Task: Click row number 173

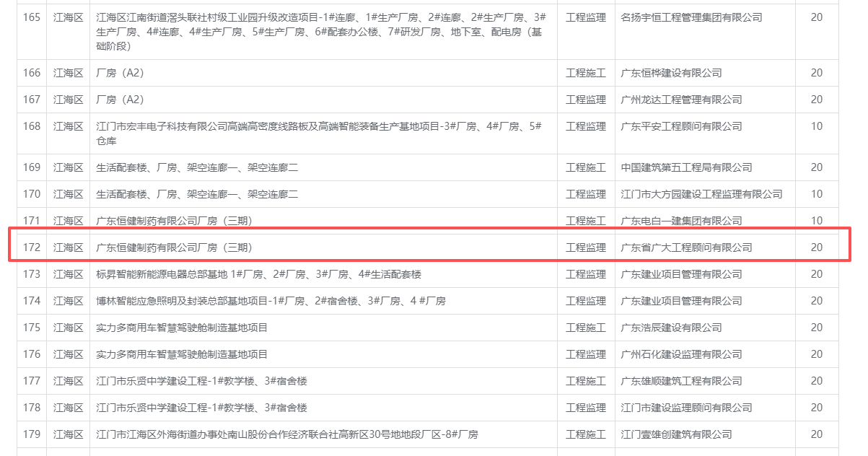Action: pyautogui.click(x=32, y=274)
